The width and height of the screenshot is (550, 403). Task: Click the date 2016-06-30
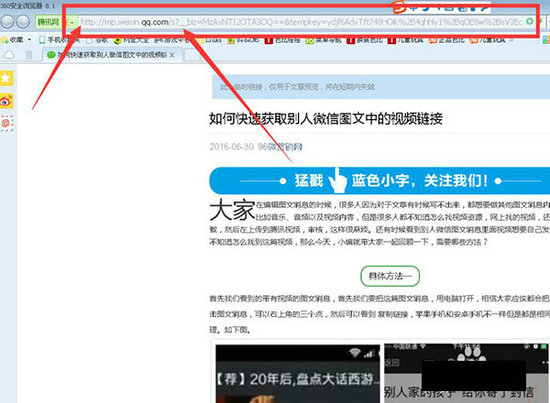tap(232, 147)
